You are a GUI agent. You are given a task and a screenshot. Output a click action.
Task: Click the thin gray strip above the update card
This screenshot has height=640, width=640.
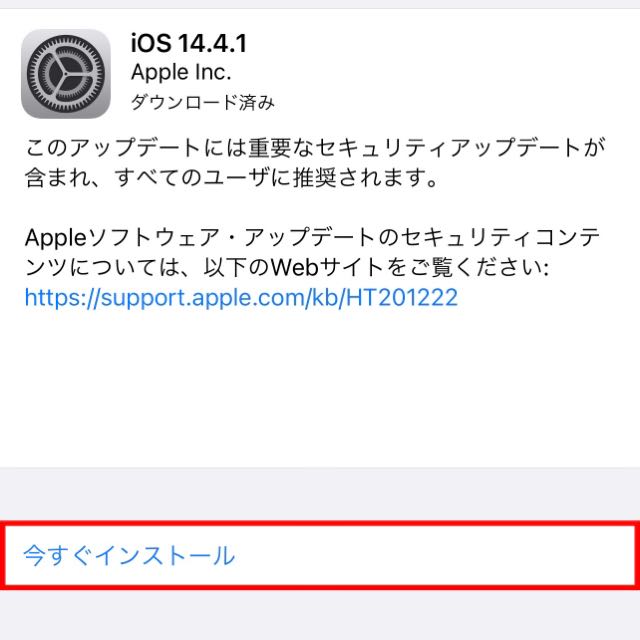pos(320,4)
